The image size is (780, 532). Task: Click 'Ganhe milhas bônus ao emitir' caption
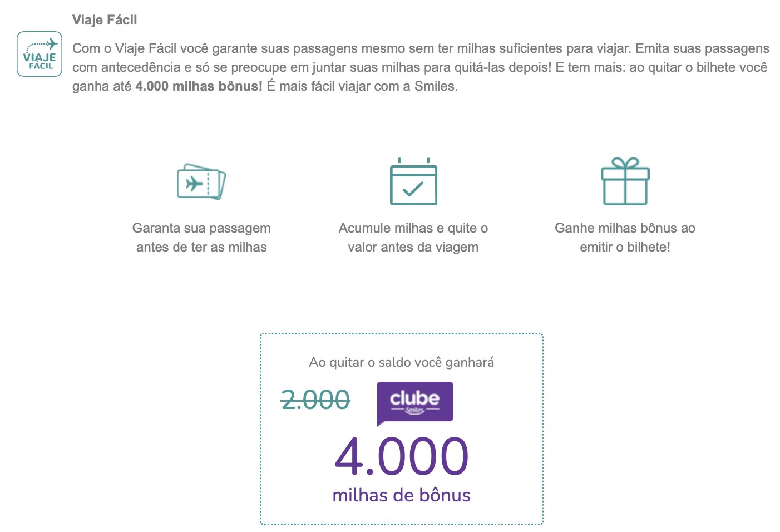[x=625, y=238]
